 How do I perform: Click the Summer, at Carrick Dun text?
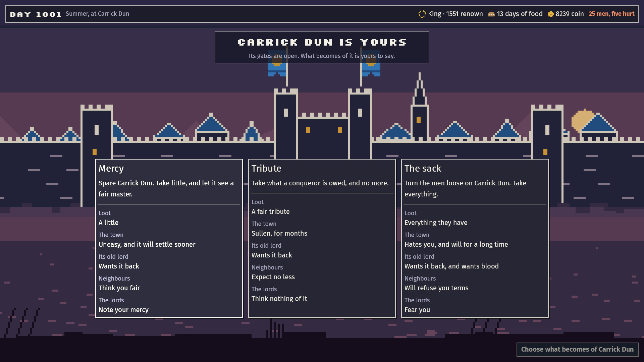click(97, 14)
